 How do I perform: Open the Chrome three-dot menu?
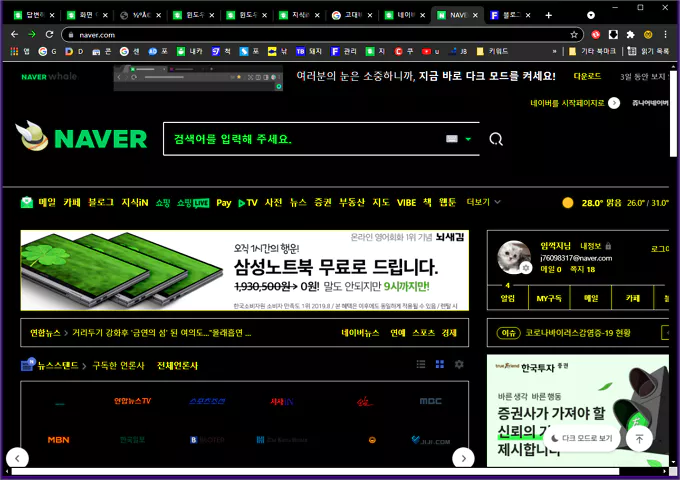point(665,34)
